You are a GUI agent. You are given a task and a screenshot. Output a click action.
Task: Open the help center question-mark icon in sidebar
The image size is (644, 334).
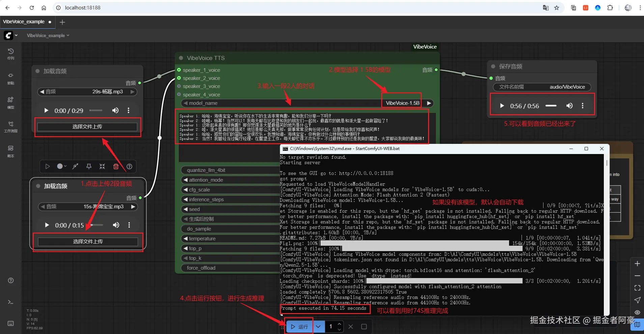coord(11,280)
